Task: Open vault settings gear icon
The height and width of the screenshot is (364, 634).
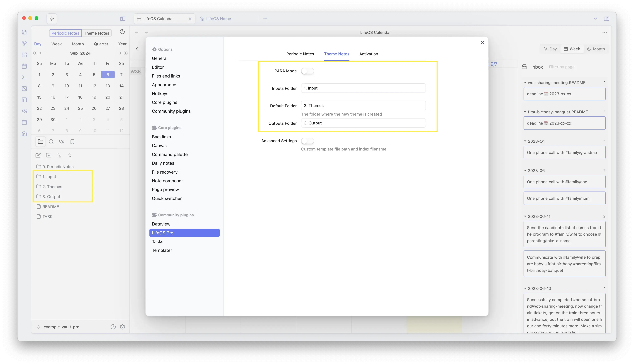Action: [122, 327]
